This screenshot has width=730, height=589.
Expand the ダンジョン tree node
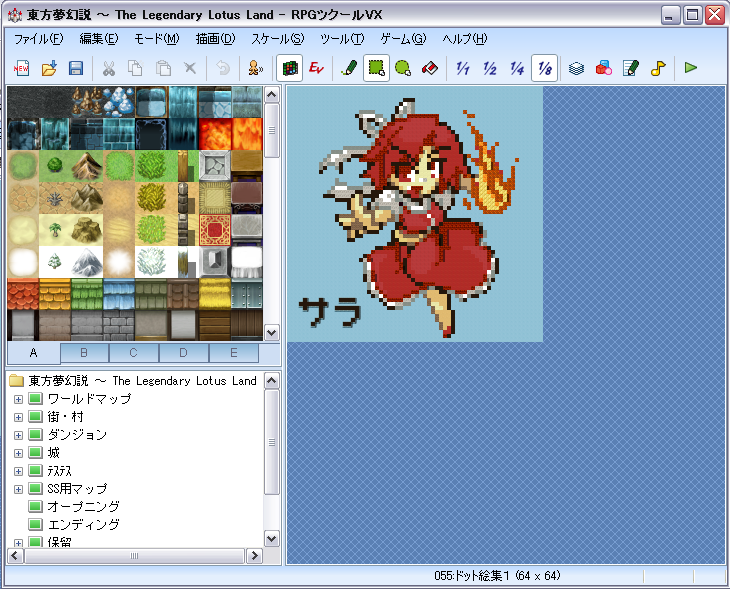tap(18, 435)
